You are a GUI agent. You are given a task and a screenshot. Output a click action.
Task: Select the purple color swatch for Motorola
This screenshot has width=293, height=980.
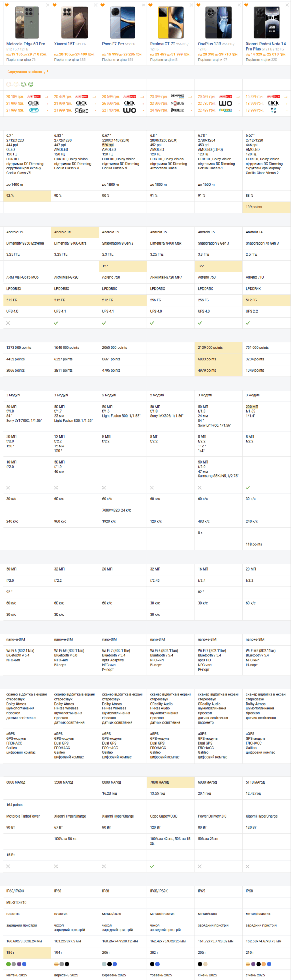(19, 964)
